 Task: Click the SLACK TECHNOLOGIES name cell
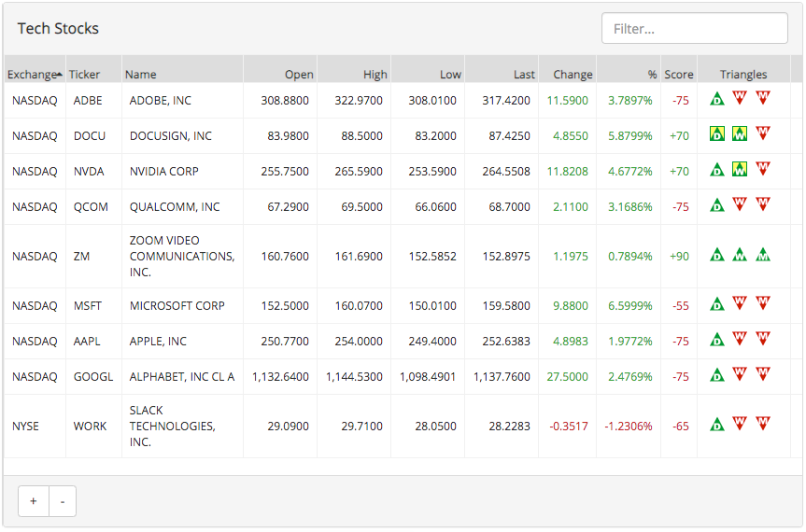(182, 427)
